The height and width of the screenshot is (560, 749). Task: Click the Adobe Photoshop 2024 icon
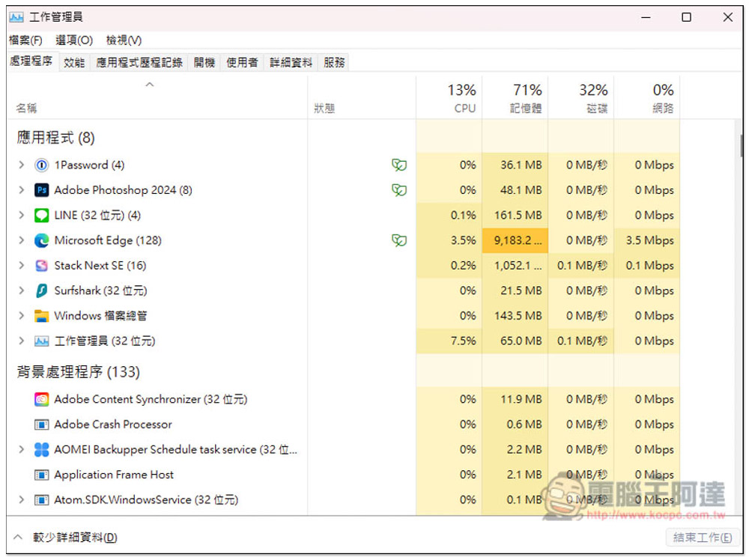tap(41, 190)
